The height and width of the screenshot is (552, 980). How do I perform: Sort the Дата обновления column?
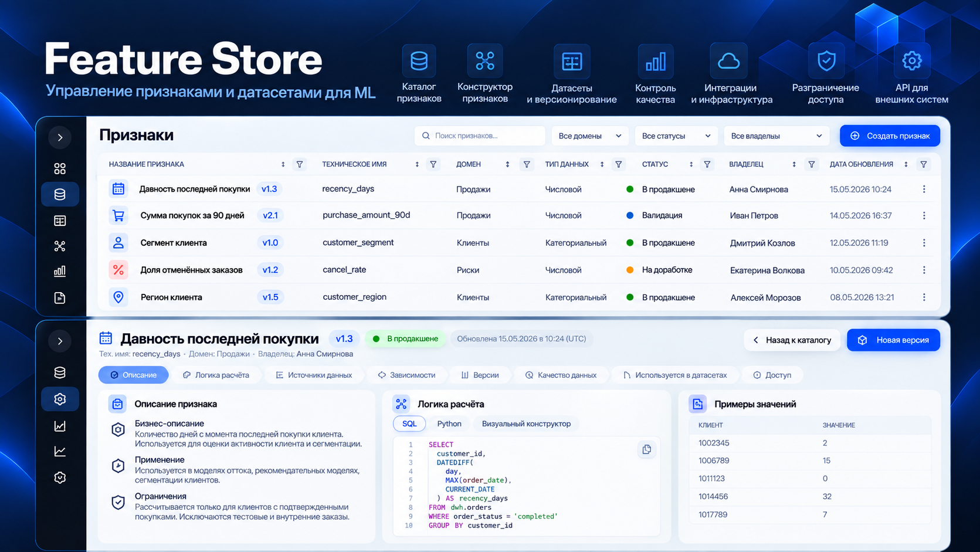click(x=906, y=164)
